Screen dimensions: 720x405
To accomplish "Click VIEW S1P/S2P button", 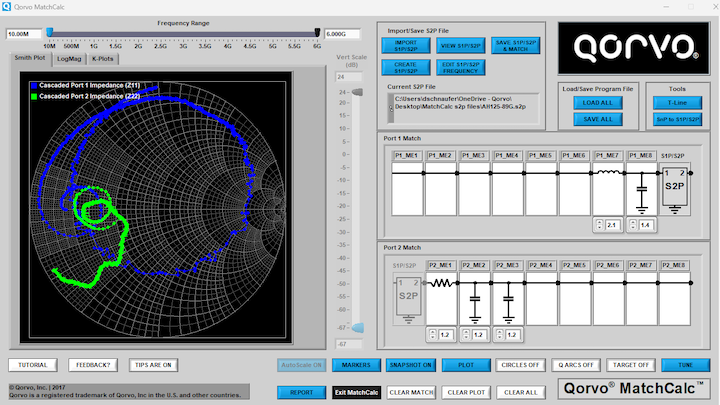I will pyautogui.click(x=461, y=45).
